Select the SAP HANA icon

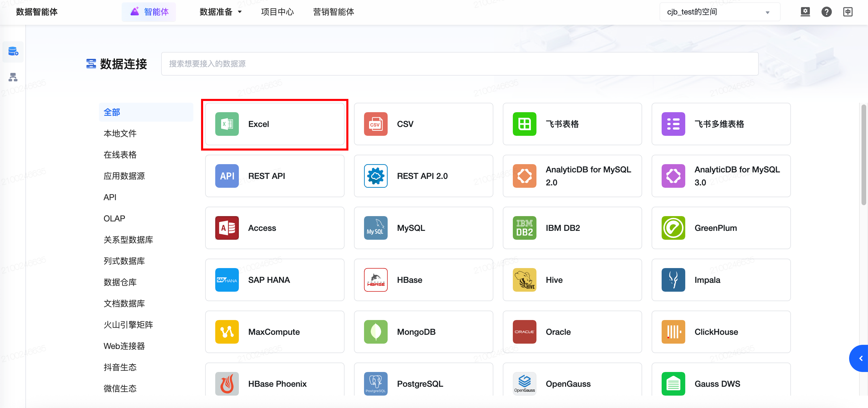(x=227, y=280)
